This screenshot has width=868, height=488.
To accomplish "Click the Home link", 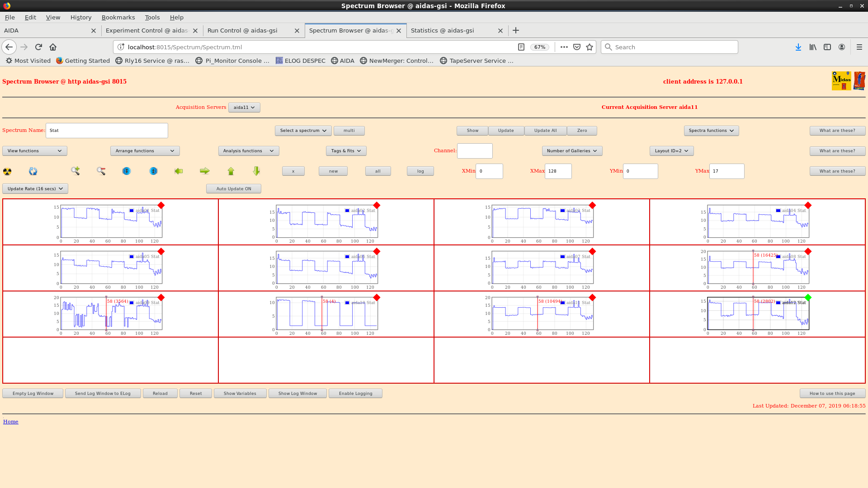I will pyautogui.click(x=11, y=422).
